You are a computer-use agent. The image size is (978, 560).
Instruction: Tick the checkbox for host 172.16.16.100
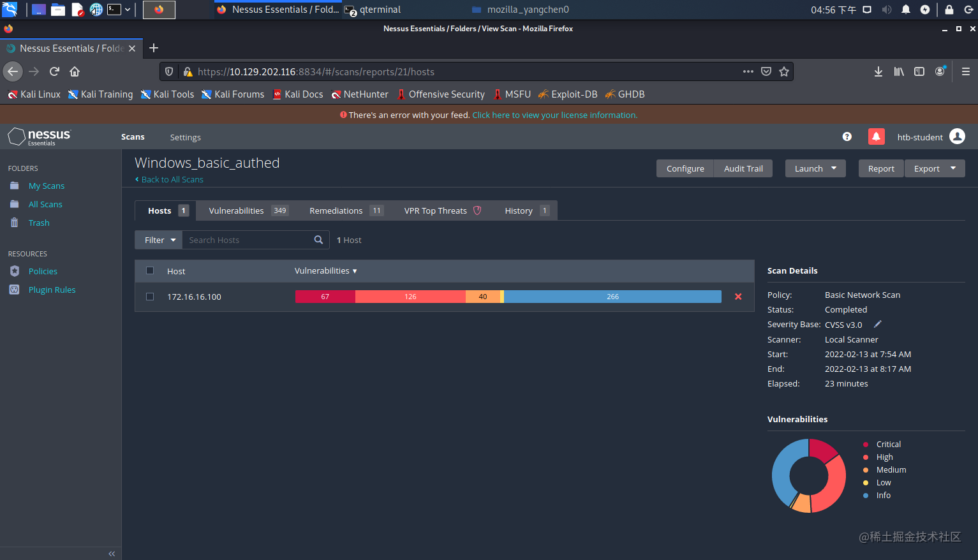click(x=150, y=297)
